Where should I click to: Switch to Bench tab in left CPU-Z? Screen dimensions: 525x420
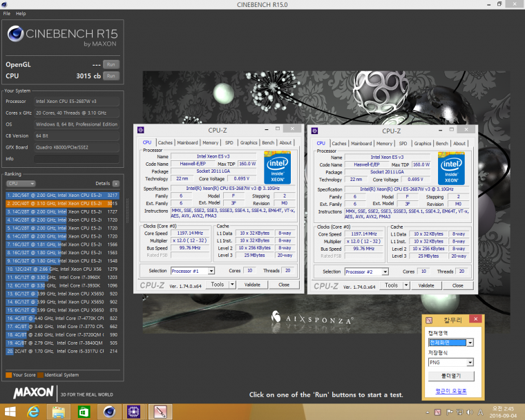(268, 143)
